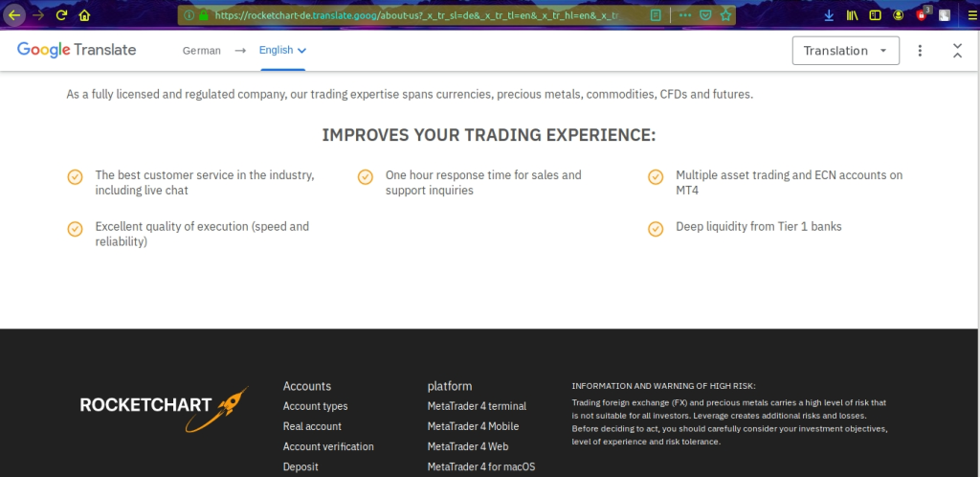Screen dimensions: 980x477
Task: Click checkmark beside best customer service
Action: click(x=75, y=177)
